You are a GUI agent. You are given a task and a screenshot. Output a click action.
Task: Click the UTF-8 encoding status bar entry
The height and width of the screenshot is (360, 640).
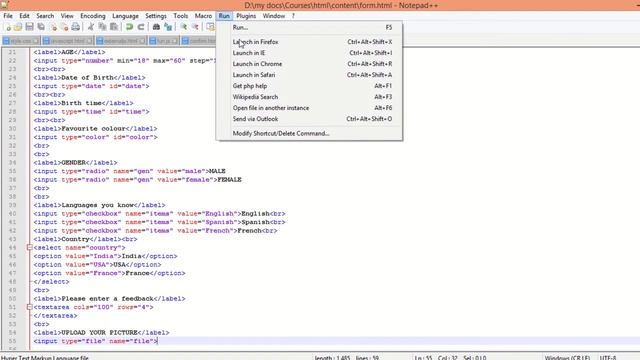(x=608, y=358)
